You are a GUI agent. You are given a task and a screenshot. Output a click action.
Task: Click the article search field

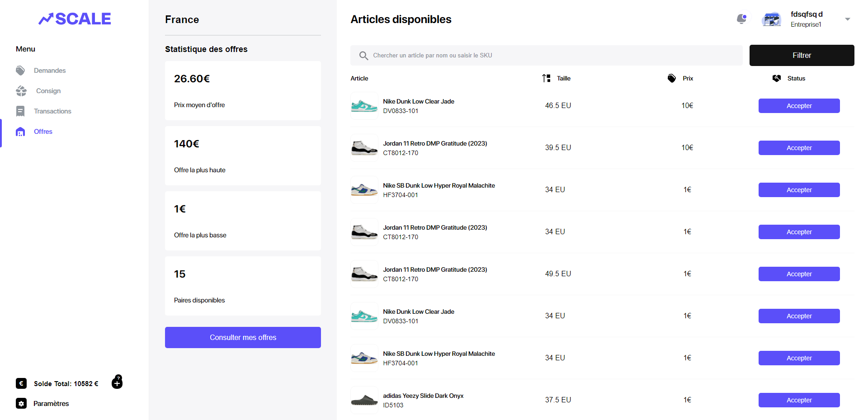click(x=546, y=55)
